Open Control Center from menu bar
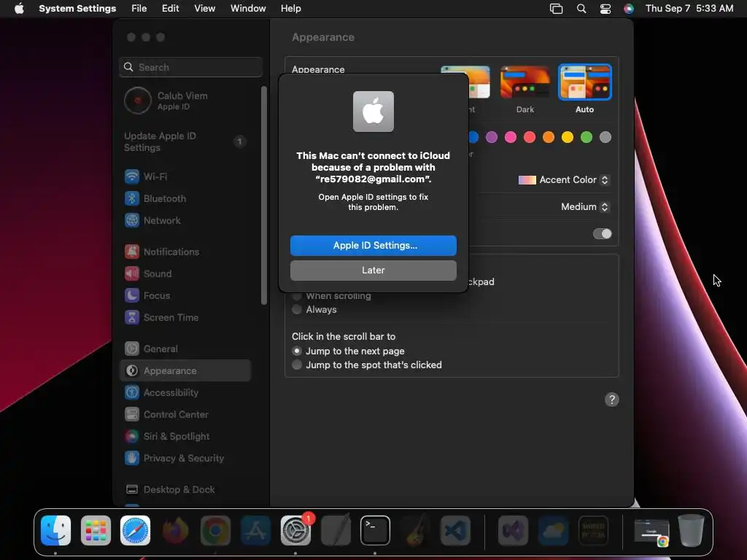 (605, 9)
